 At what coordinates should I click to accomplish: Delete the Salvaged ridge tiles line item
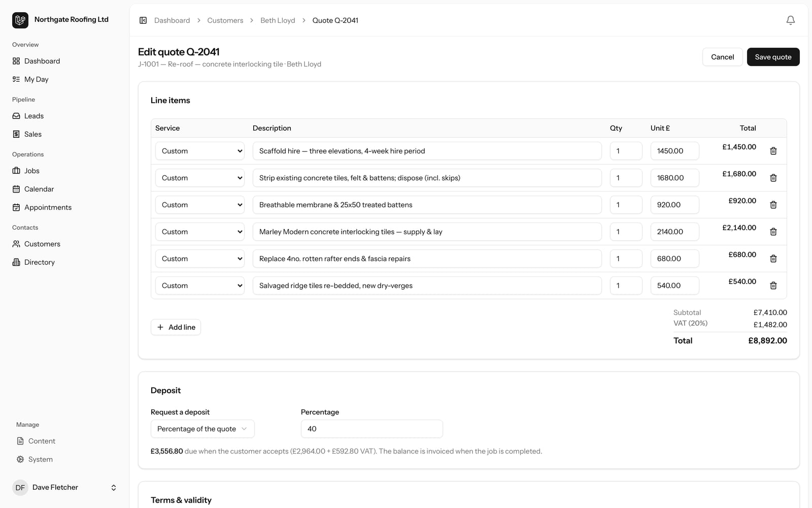773,285
